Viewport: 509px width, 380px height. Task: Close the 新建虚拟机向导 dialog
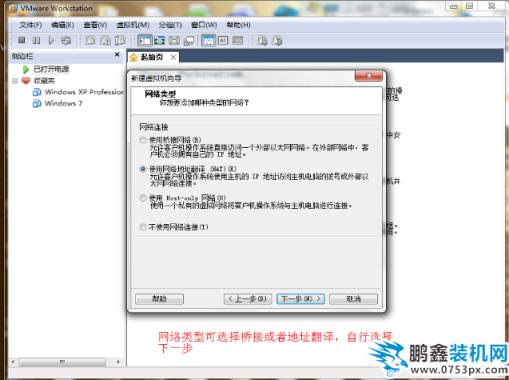tap(368, 76)
